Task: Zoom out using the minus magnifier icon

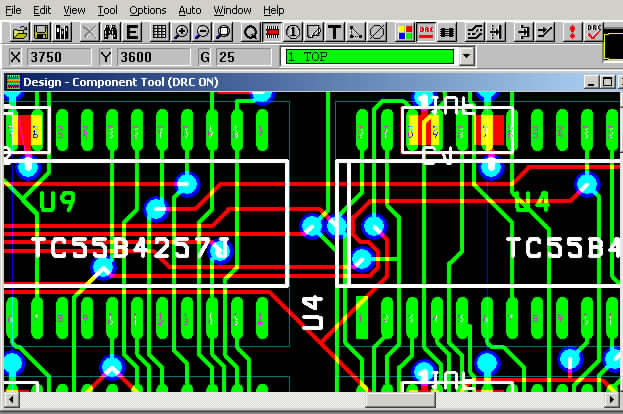Action: point(202,32)
